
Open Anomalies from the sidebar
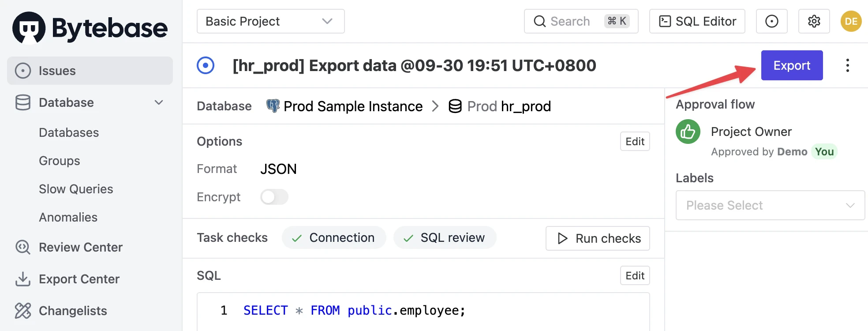[x=68, y=217]
